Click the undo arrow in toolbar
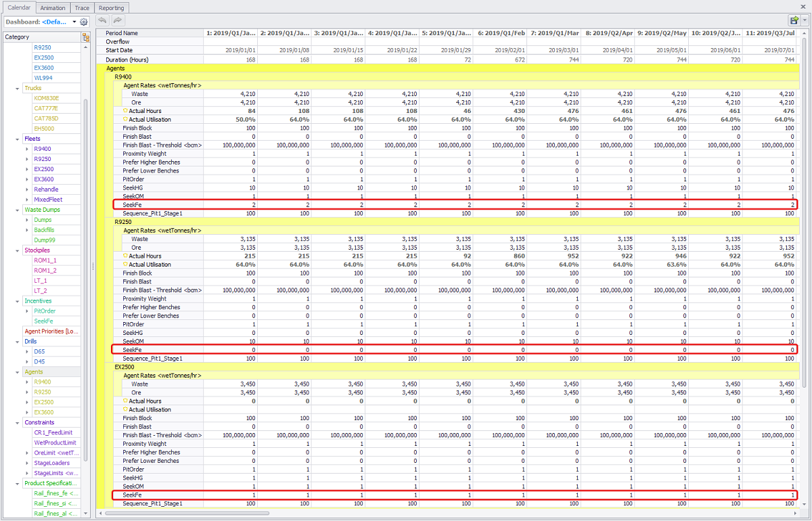 tap(102, 21)
